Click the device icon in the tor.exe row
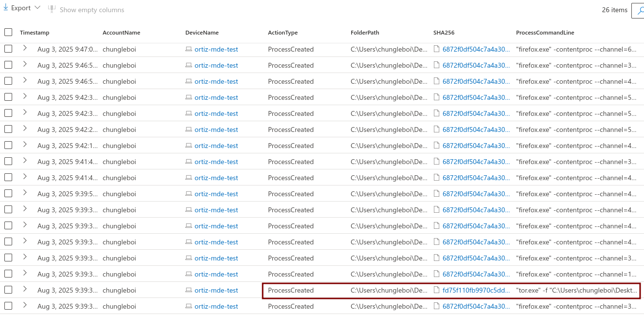The image size is (644, 315). (x=189, y=291)
